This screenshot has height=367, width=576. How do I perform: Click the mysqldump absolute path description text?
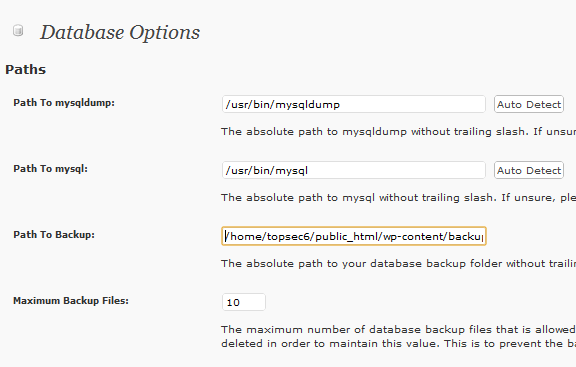(398, 132)
